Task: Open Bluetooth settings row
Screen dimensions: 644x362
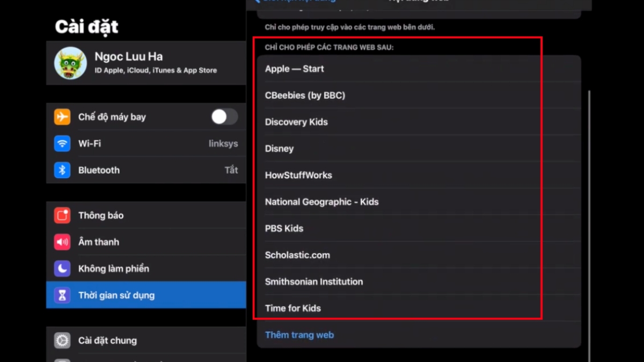Action: click(x=146, y=170)
